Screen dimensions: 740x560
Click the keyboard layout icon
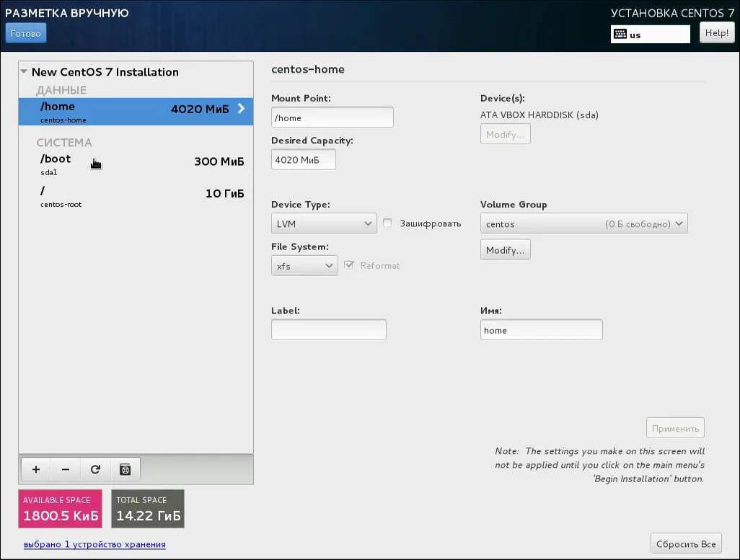pos(620,34)
